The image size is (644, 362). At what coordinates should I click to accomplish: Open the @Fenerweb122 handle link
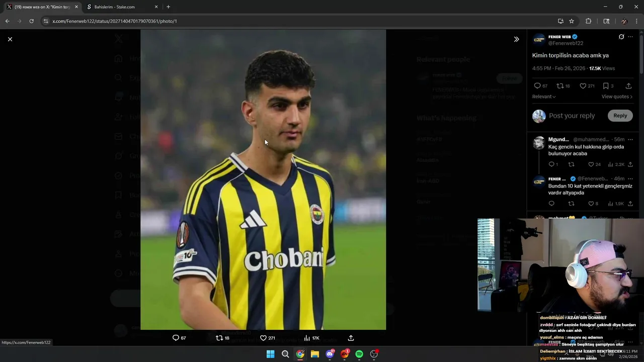point(566,43)
